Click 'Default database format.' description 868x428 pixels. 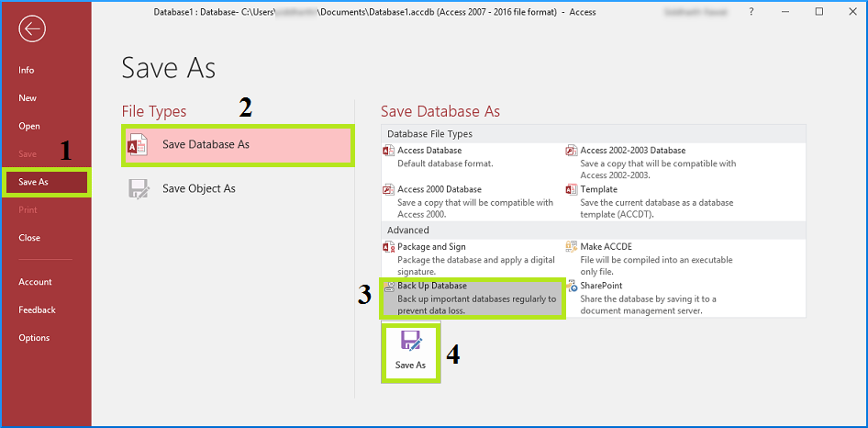point(445,163)
